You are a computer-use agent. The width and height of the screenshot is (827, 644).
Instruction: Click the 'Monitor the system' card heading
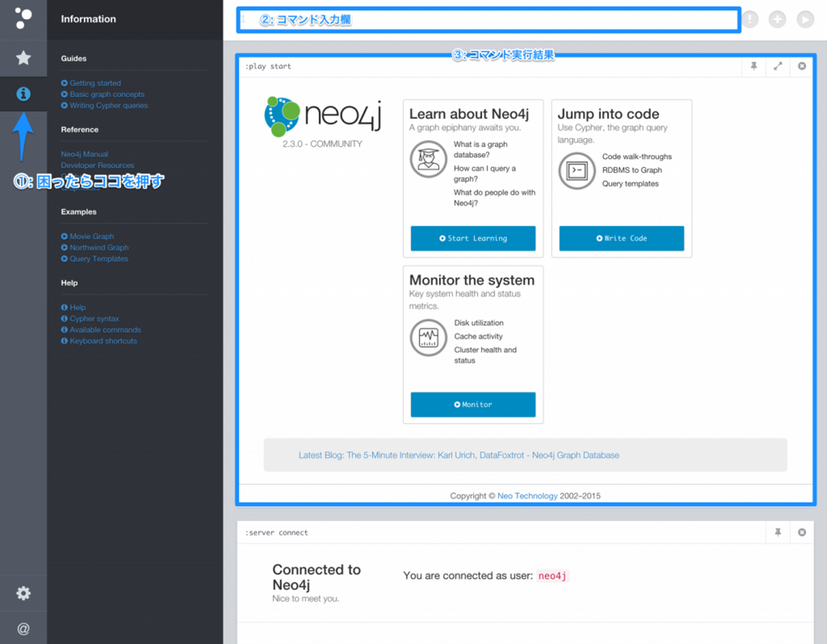point(472,280)
